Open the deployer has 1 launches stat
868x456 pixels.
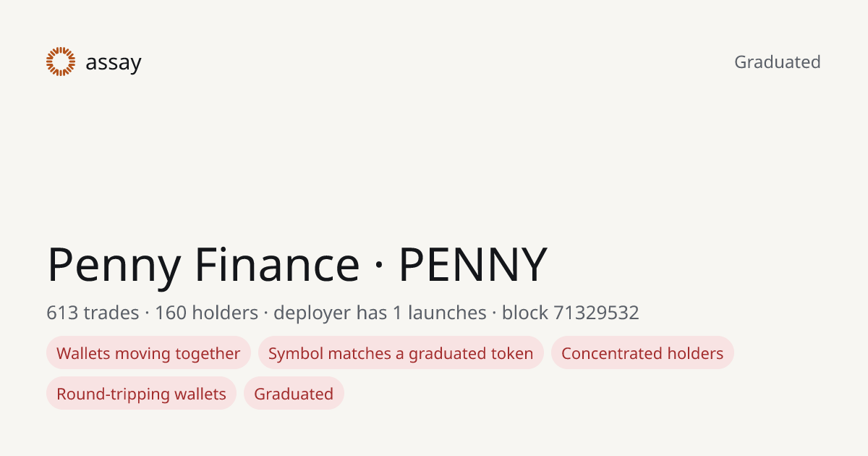(380, 313)
